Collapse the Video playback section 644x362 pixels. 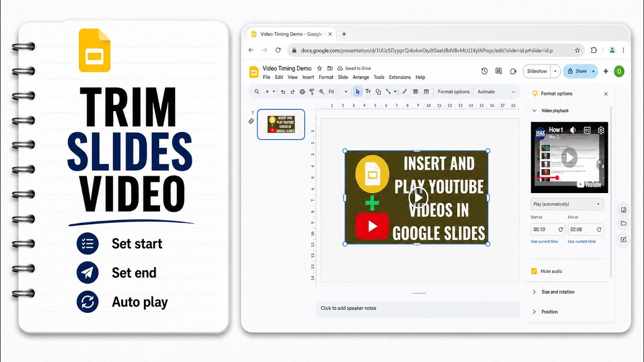pos(534,111)
